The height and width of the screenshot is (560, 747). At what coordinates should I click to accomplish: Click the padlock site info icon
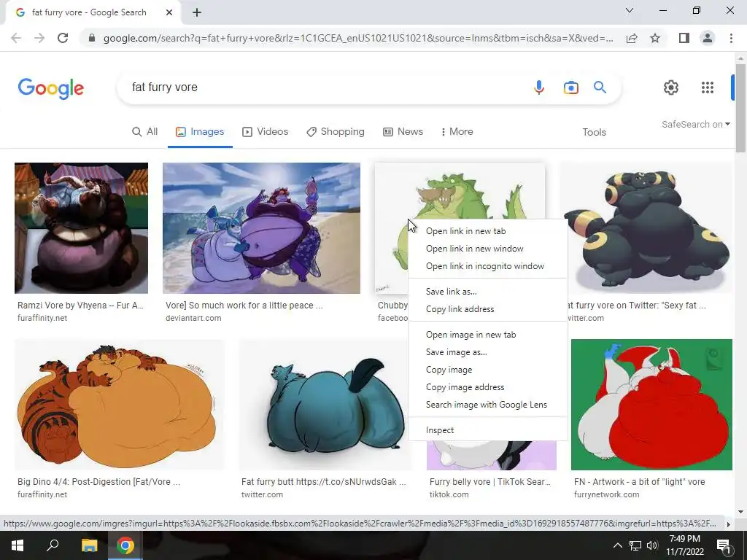(x=92, y=38)
